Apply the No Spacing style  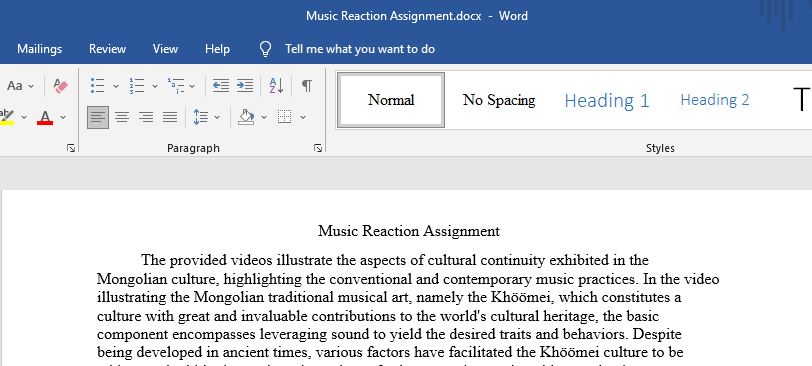499,99
